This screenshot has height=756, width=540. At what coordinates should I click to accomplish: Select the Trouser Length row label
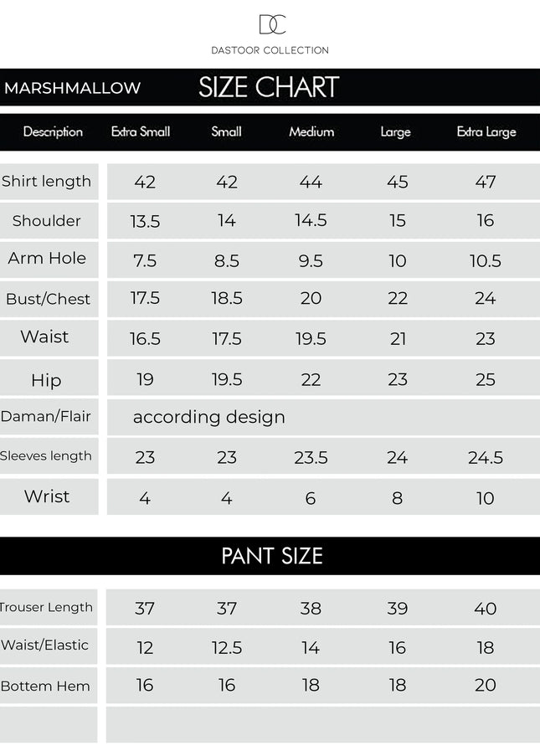(x=47, y=607)
